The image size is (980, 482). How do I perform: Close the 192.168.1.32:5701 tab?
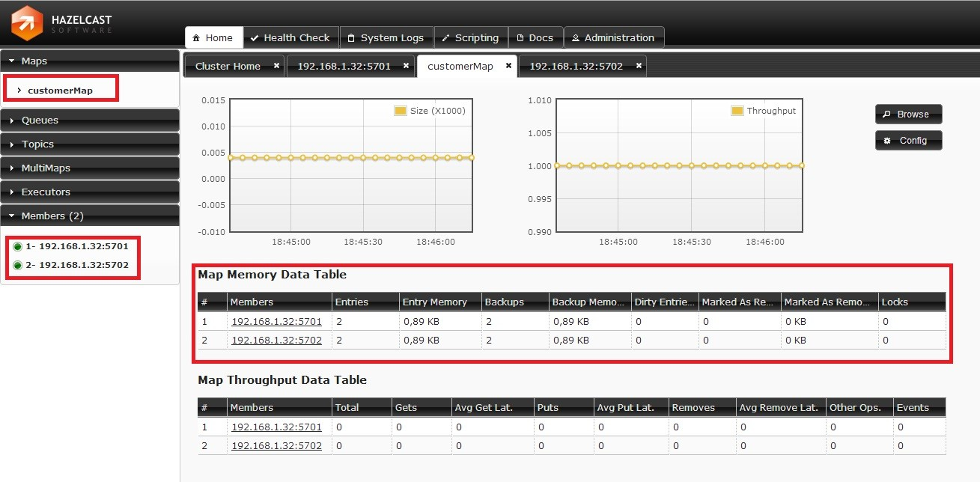coord(406,66)
